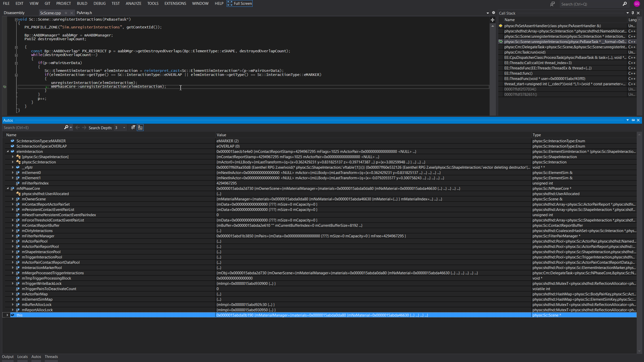
Task: Click the back navigation arrow in Autos search
Action: [77, 127]
